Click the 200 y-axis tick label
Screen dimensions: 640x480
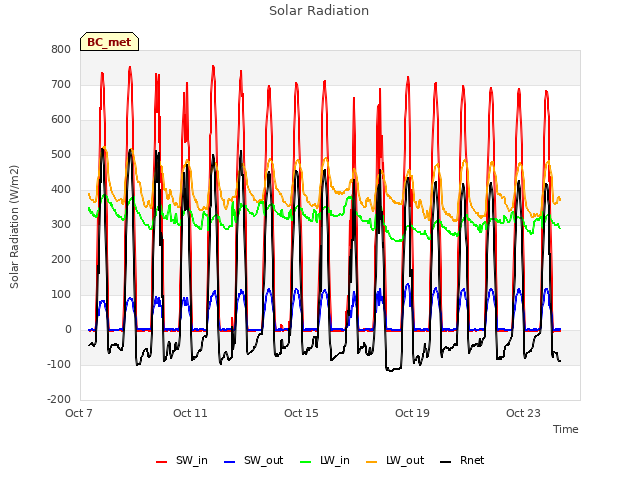click(x=61, y=260)
